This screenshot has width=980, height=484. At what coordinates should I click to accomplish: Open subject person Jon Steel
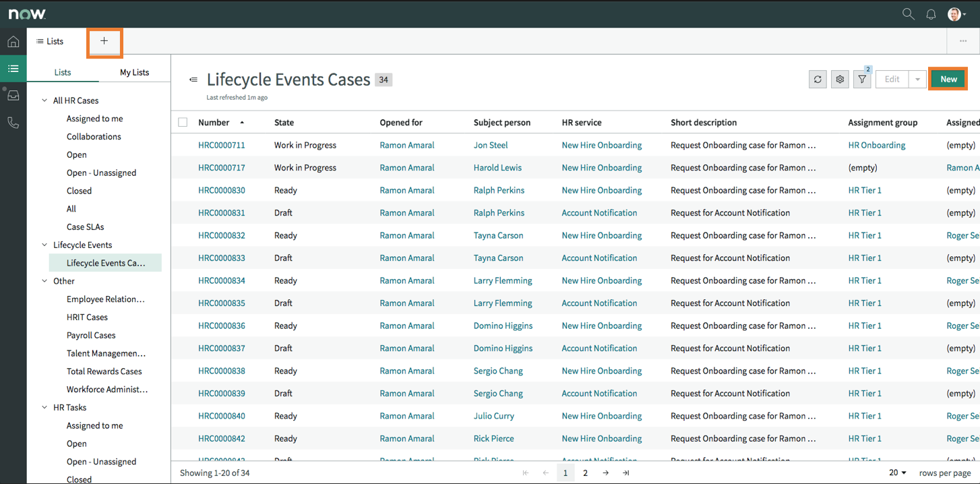[491, 145]
